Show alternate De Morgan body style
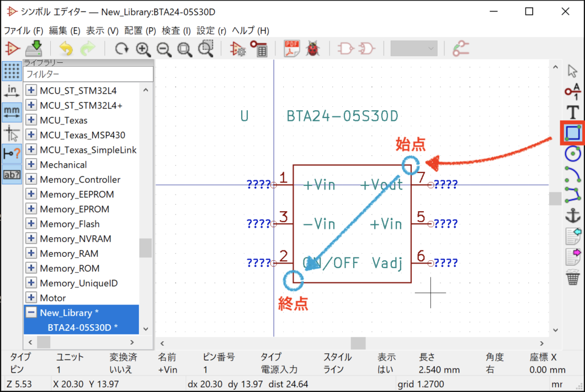This screenshot has height=392, width=585. click(x=367, y=49)
